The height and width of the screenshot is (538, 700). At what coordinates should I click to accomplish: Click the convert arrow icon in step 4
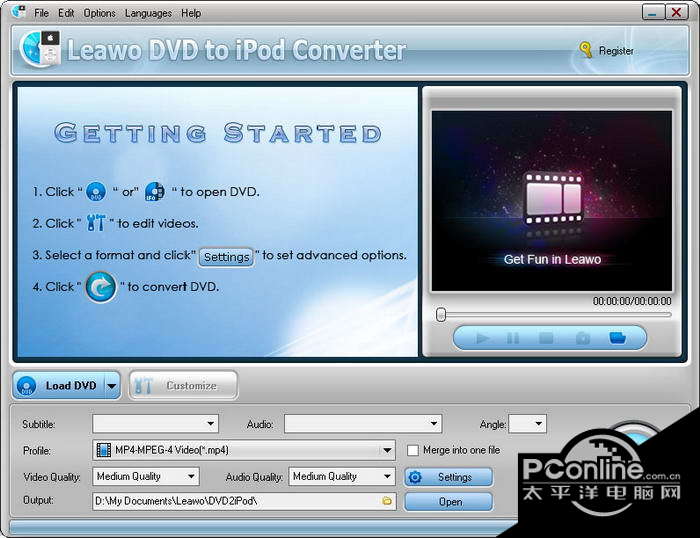click(101, 287)
